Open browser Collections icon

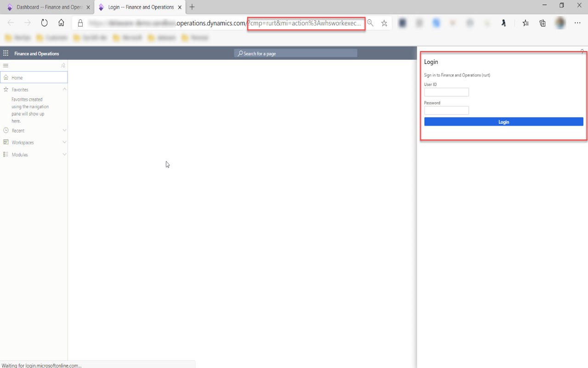coord(543,23)
